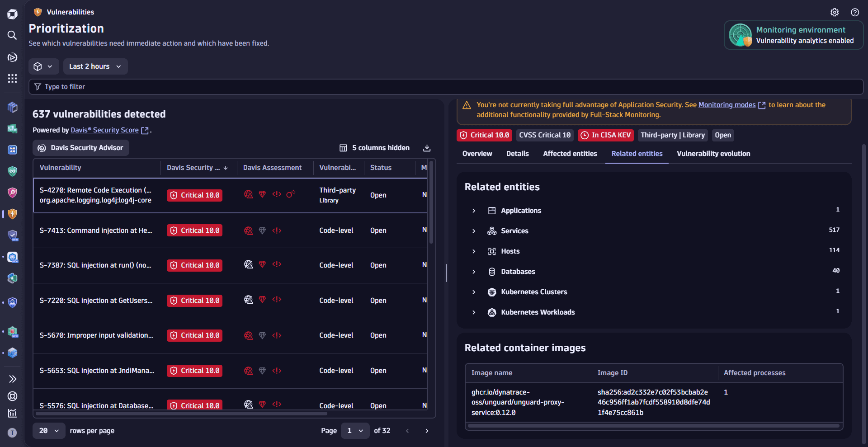Expand the Kubernetes Workloads row

(474, 312)
